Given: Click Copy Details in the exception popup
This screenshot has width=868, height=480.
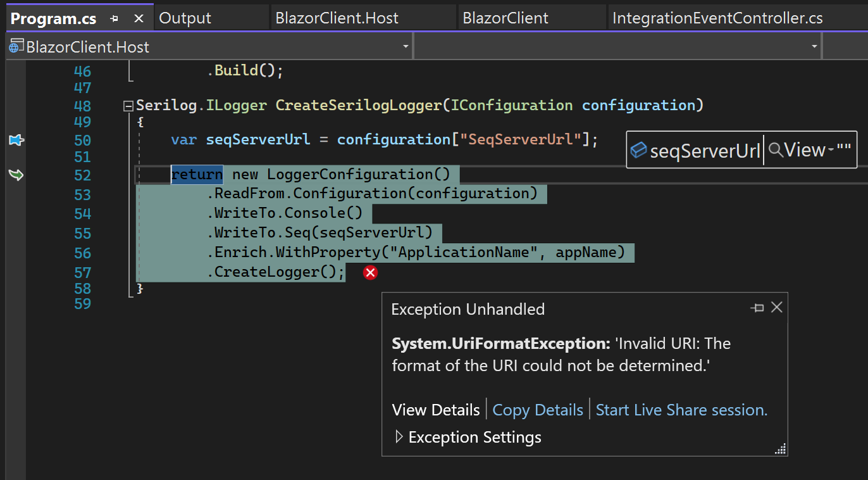Looking at the screenshot, I should point(538,410).
